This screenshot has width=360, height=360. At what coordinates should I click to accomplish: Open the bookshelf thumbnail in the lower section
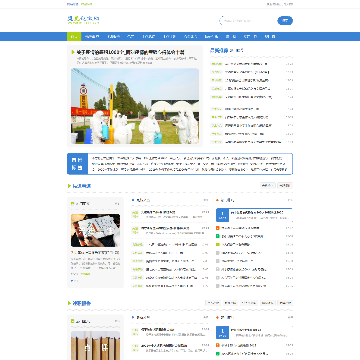(x=95, y=346)
